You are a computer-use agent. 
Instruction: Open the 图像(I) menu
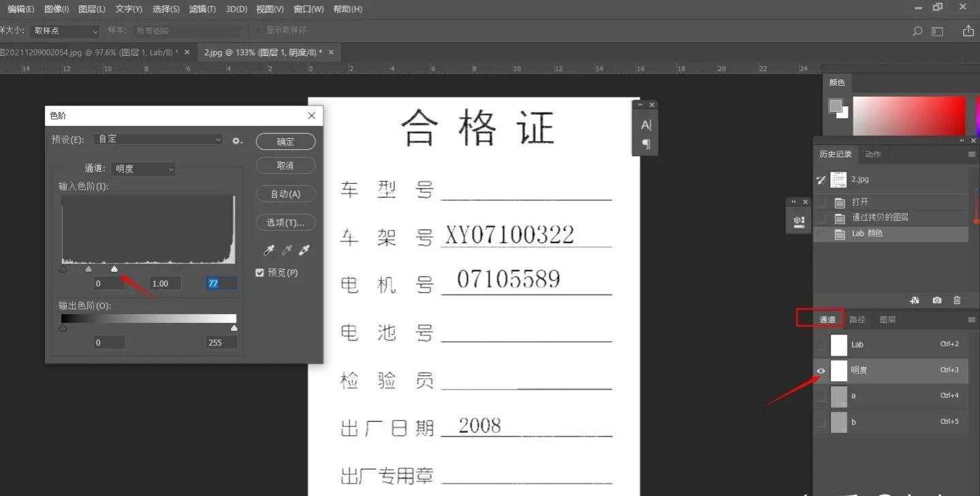coord(57,9)
